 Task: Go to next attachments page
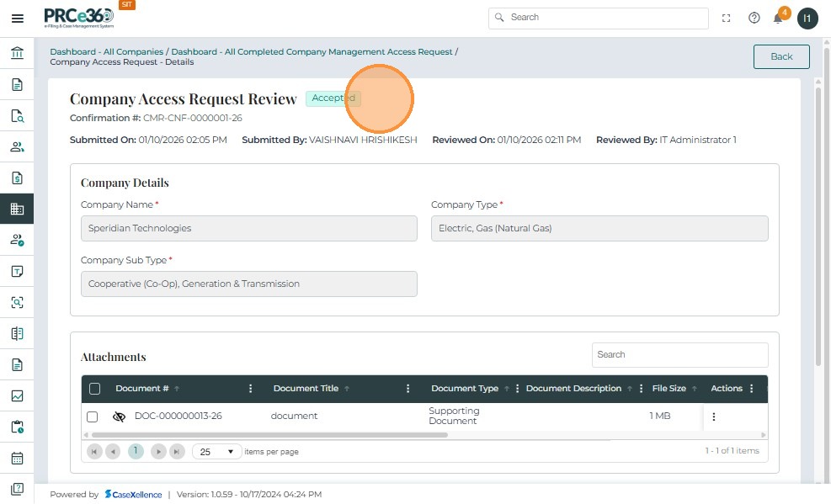158,452
